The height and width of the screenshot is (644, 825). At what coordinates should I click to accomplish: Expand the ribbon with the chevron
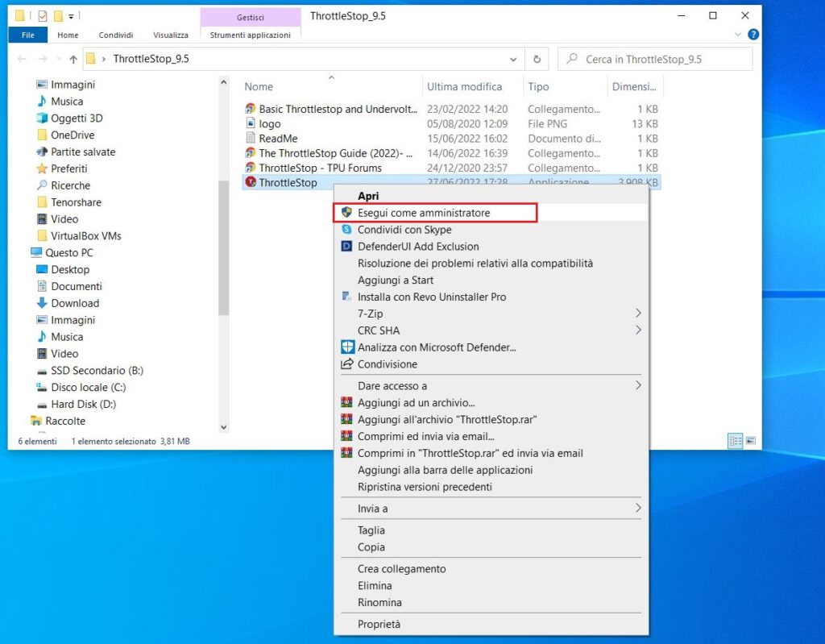pyautogui.click(x=738, y=35)
